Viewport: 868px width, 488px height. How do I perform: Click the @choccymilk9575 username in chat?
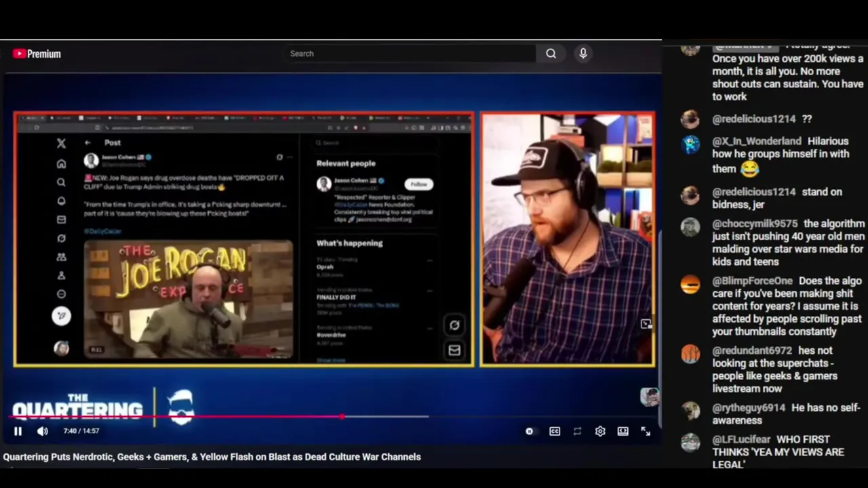[x=755, y=224]
